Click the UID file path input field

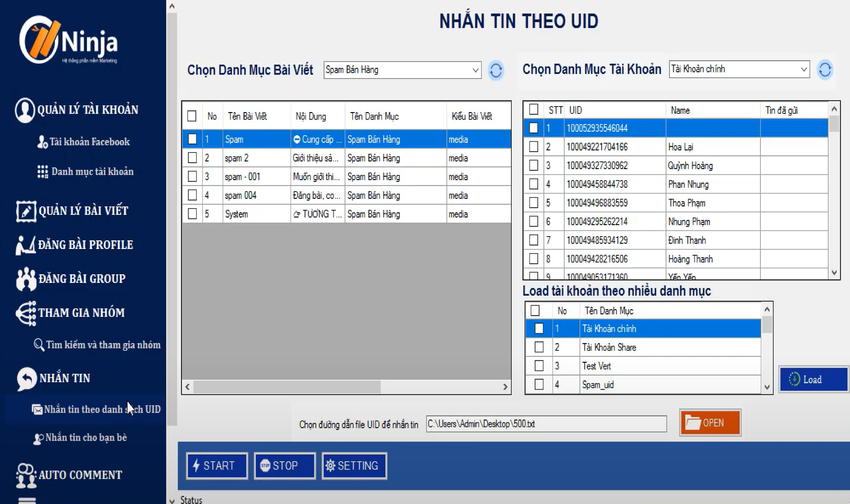pyautogui.click(x=546, y=424)
